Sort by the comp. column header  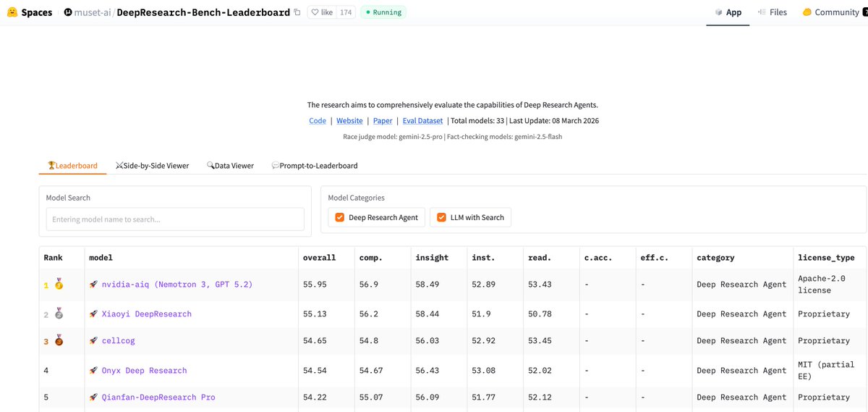tap(371, 258)
